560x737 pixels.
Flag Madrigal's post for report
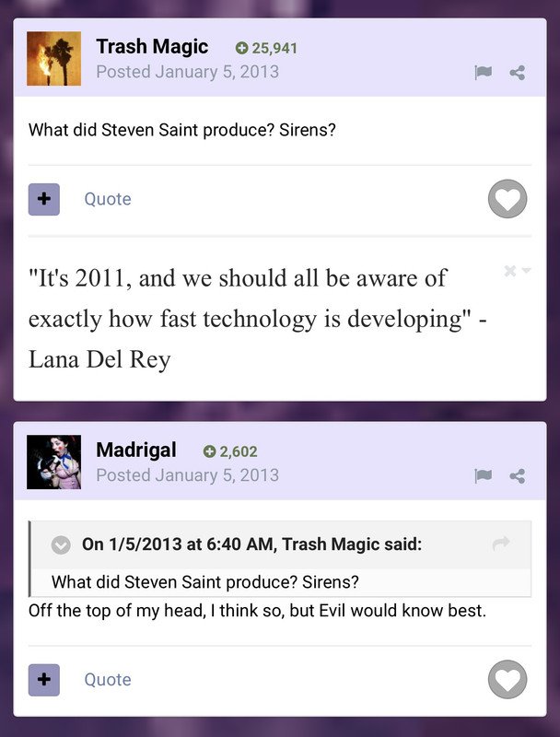(483, 475)
